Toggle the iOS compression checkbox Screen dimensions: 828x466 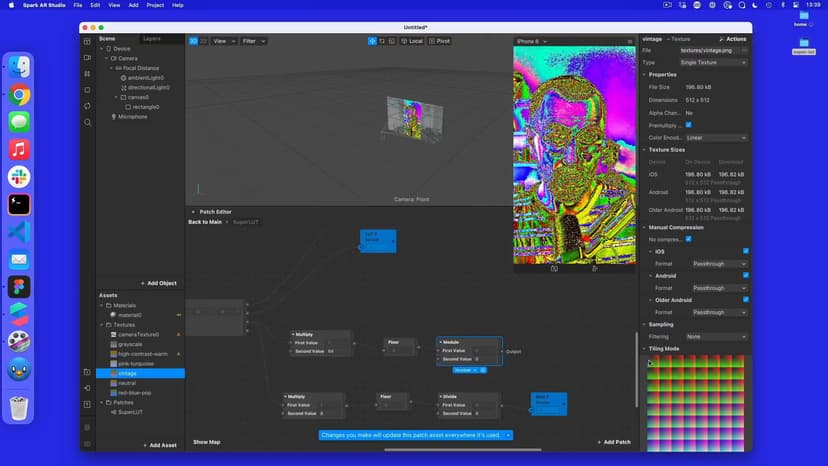746,251
